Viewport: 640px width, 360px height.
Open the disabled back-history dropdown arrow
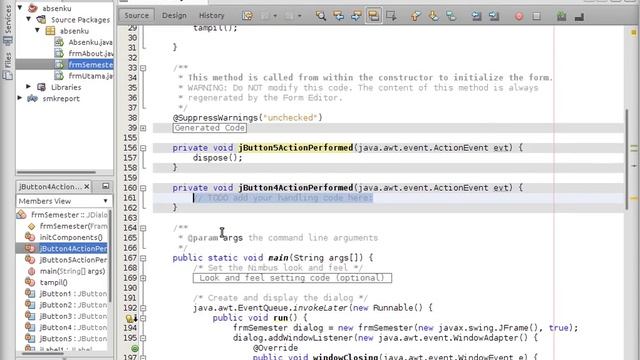275,16
